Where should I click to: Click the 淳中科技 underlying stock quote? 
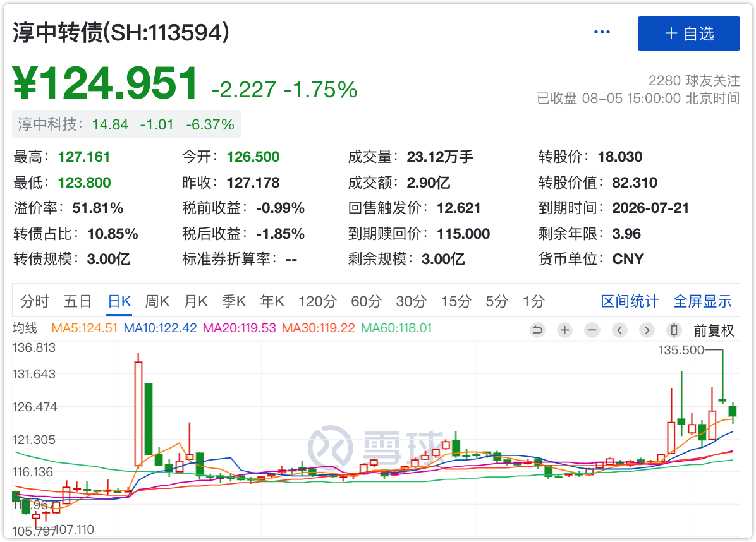pyautogui.click(x=126, y=124)
